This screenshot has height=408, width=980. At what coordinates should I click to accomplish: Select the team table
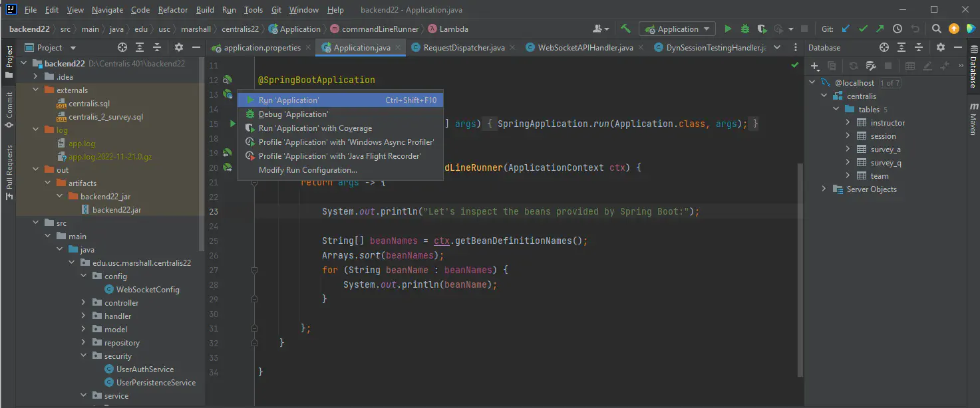point(880,176)
